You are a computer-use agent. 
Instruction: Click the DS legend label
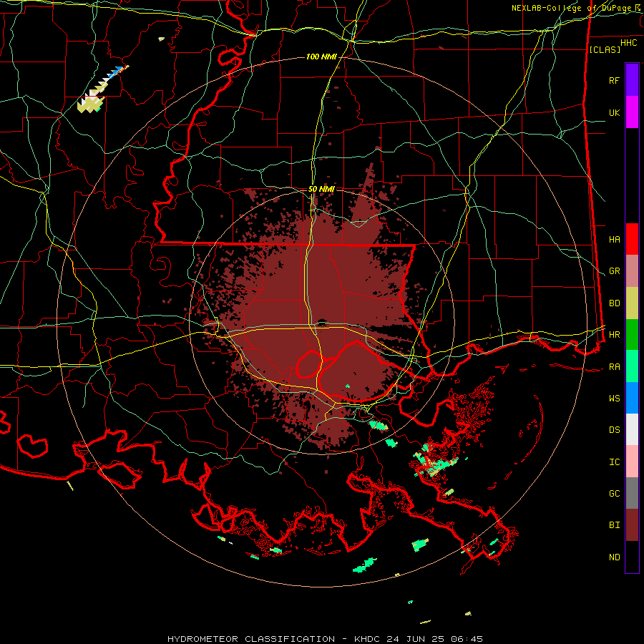[x=614, y=430]
